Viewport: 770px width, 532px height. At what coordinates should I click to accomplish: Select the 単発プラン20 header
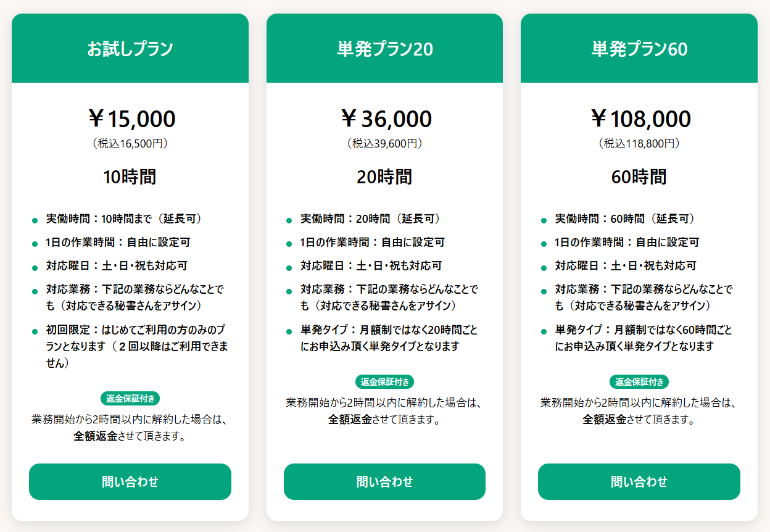(384, 49)
